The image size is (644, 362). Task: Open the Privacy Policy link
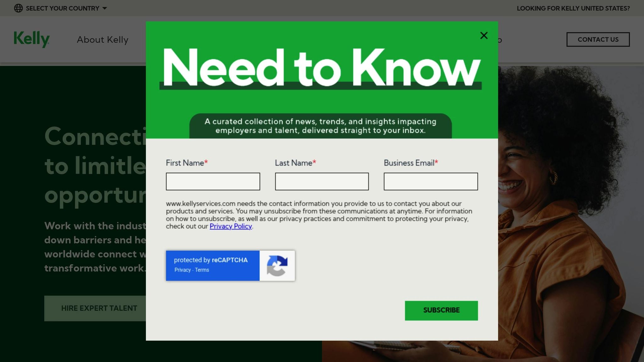pyautogui.click(x=231, y=226)
